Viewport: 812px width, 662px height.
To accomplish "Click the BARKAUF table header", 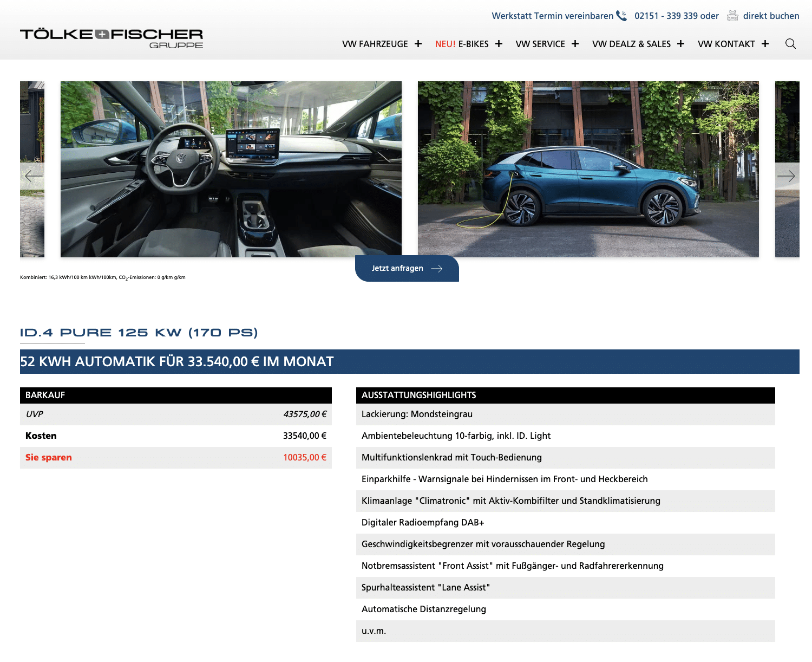I will (176, 395).
